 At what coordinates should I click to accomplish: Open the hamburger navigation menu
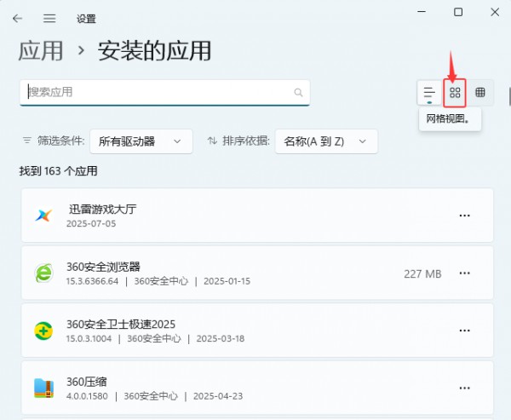[49, 18]
